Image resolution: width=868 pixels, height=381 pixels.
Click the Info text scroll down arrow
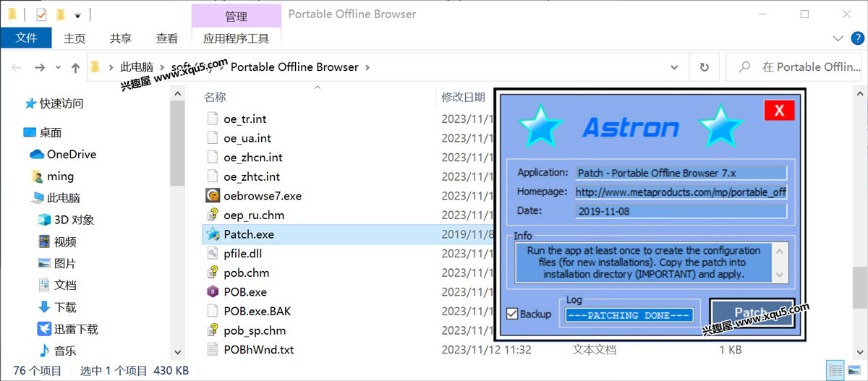[780, 275]
